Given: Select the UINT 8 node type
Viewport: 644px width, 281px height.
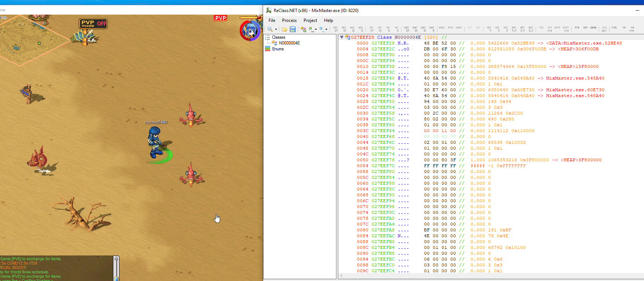Looking at the screenshot, I should [x=432, y=29].
